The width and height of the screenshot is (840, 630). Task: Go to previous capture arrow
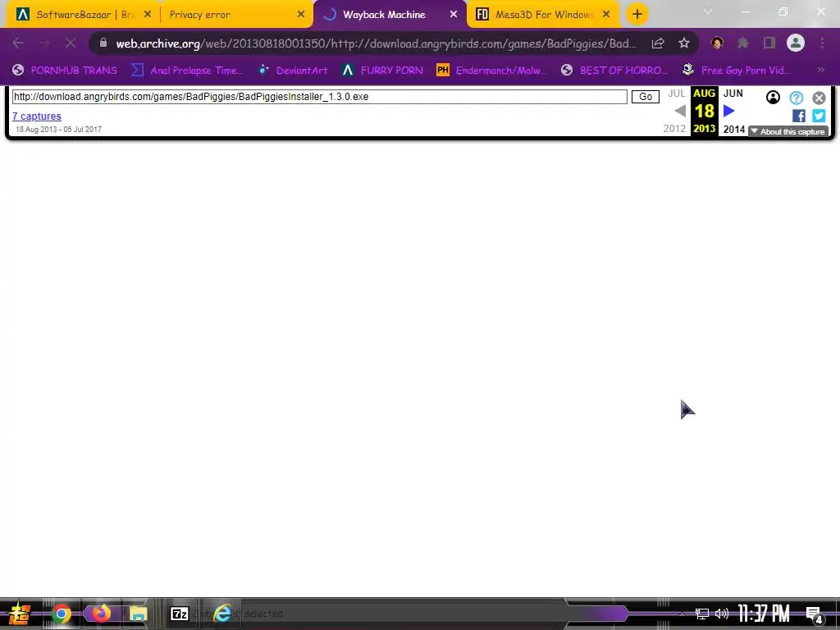pos(680,111)
